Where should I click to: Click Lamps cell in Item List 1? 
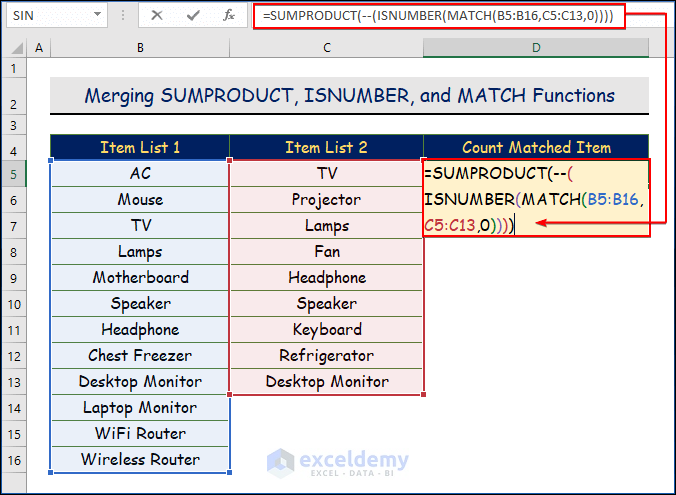click(140, 251)
